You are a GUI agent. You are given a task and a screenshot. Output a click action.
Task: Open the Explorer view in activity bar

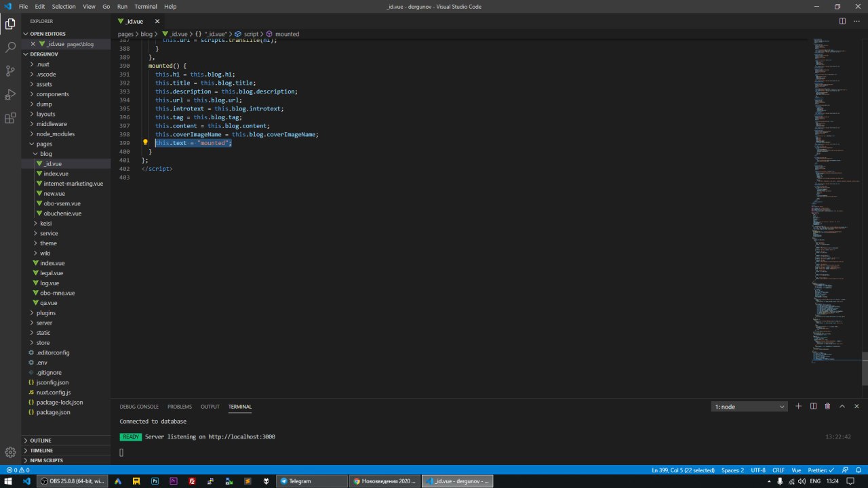click(x=10, y=24)
